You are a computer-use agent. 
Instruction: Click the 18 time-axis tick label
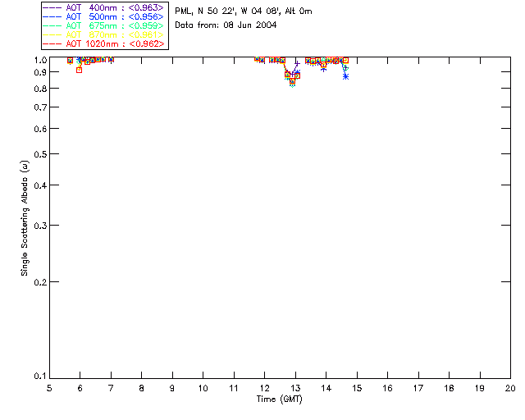click(449, 388)
